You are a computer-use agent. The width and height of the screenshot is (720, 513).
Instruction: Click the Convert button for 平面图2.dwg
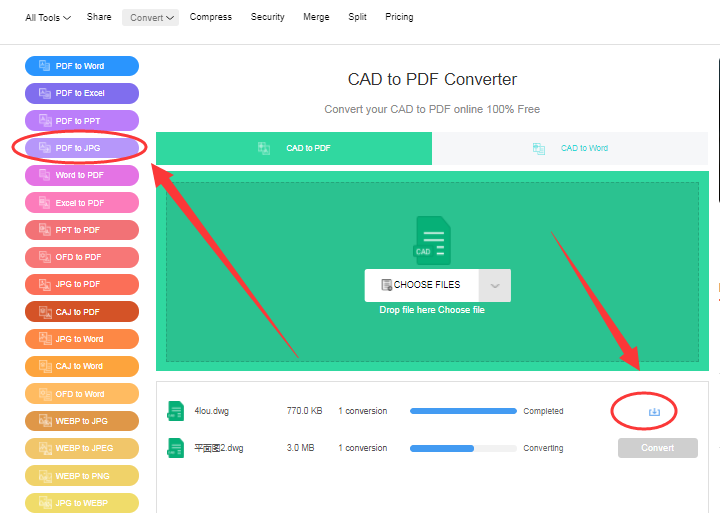[x=658, y=448]
